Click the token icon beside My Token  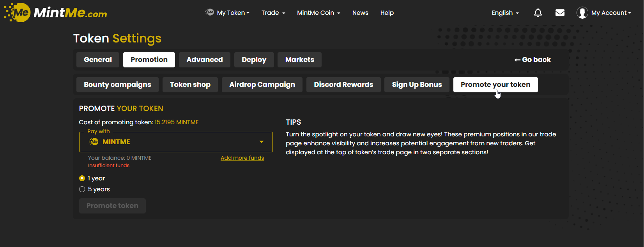pyautogui.click(x=210, y=12)
